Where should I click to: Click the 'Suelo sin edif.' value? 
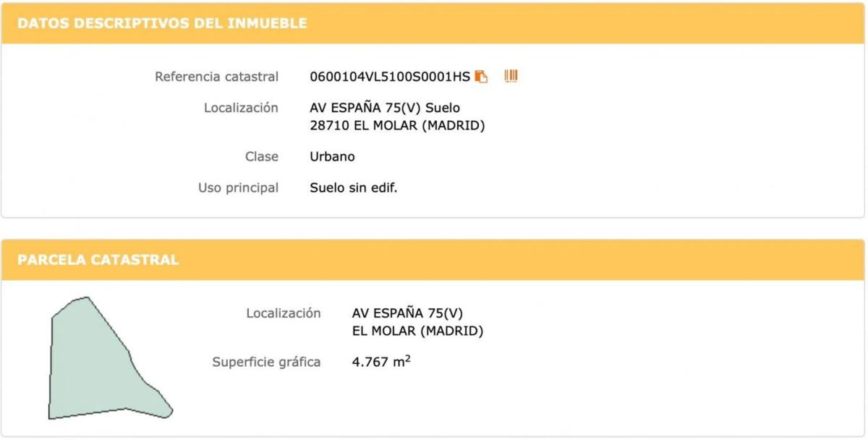pyautogui.click(x=354, y=188)
